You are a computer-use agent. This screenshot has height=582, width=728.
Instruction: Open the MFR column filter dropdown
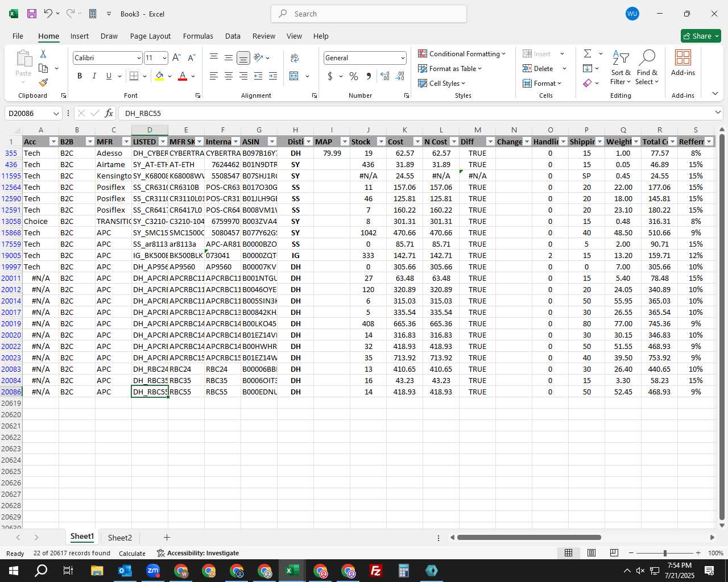point(126,142)
